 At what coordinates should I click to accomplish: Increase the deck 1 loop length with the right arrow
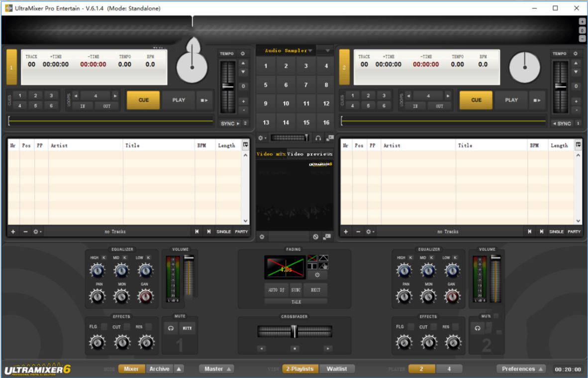115,96
